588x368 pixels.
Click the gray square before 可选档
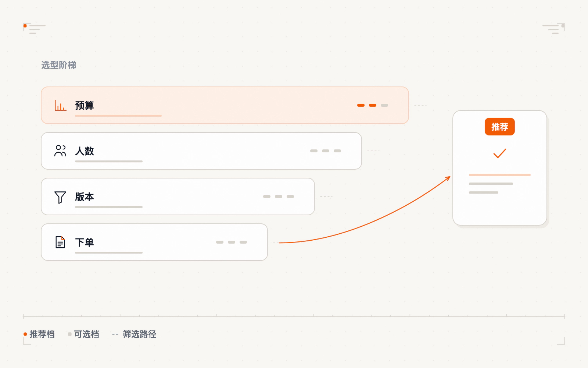pyautogui.click(x=70, y=334)
